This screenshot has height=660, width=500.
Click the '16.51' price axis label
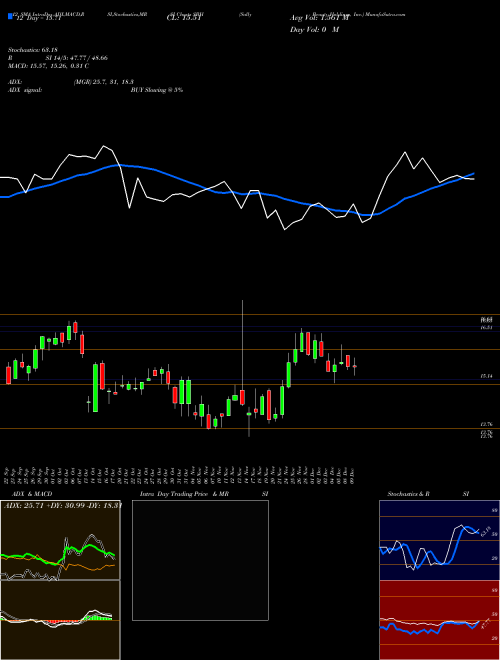[x=487, y=327]
